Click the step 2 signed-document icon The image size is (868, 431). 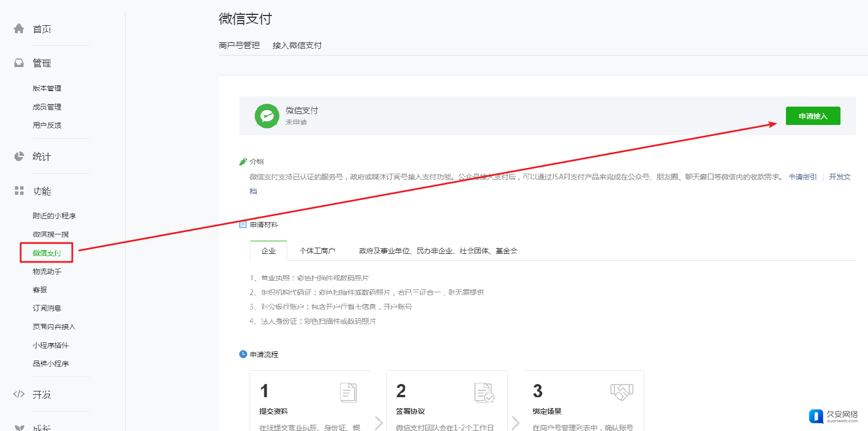pyautogui.click(x=484, y=392)
